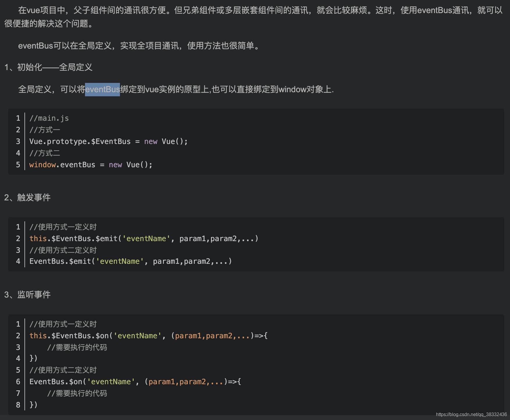Viewport: 510px width, 420px height.
Task: Click the text '绑定到vue实例的原型上'
Action: click(165, 89)
